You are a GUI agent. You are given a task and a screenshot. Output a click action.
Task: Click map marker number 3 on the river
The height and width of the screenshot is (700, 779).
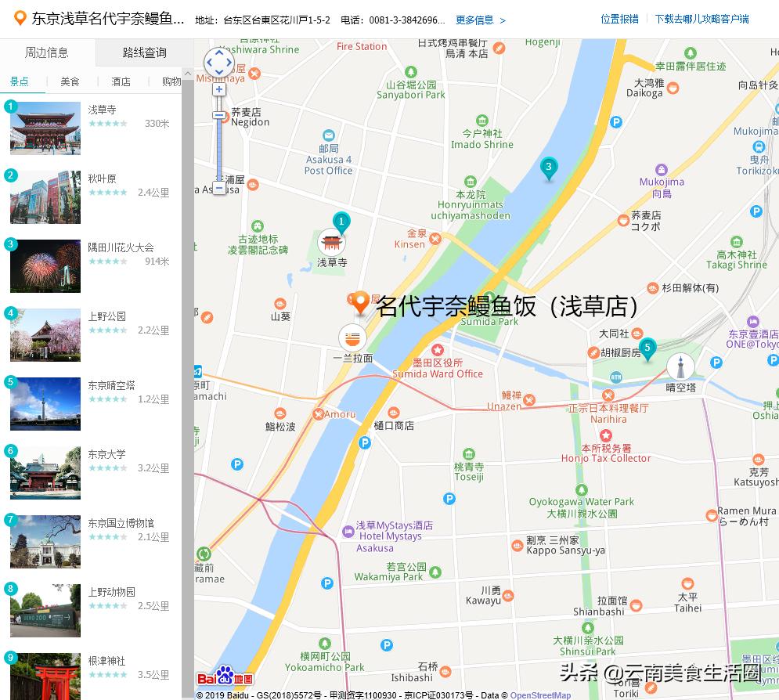549,168
